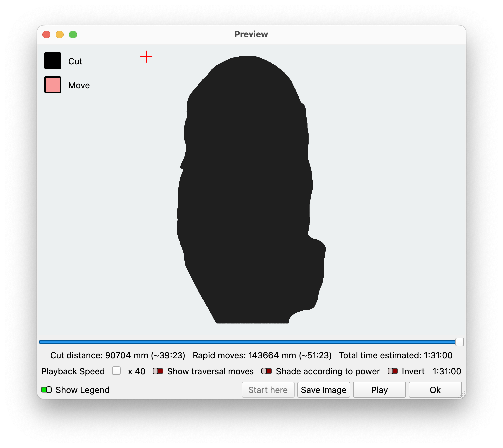Click the Save Image button
Image resolution: width=503 pixels, height=448 pixels.
click(323, 390)
